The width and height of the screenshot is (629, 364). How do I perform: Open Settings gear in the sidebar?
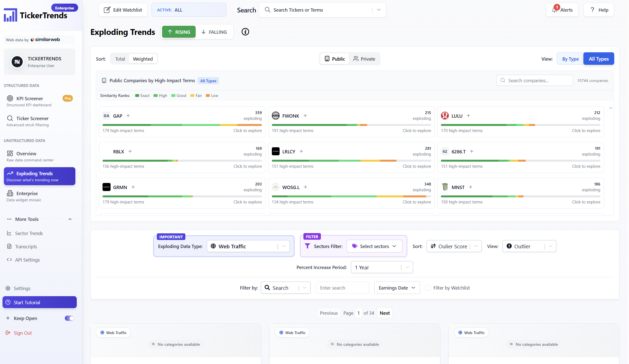8,288
